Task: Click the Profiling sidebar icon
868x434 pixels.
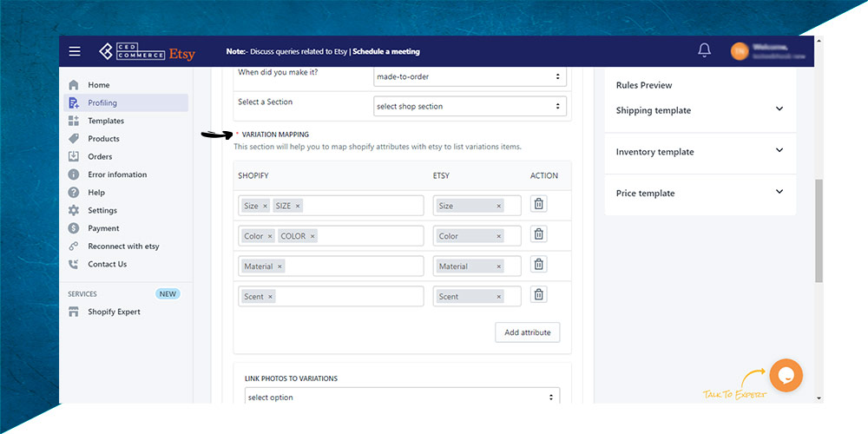Action: (74, 103)
